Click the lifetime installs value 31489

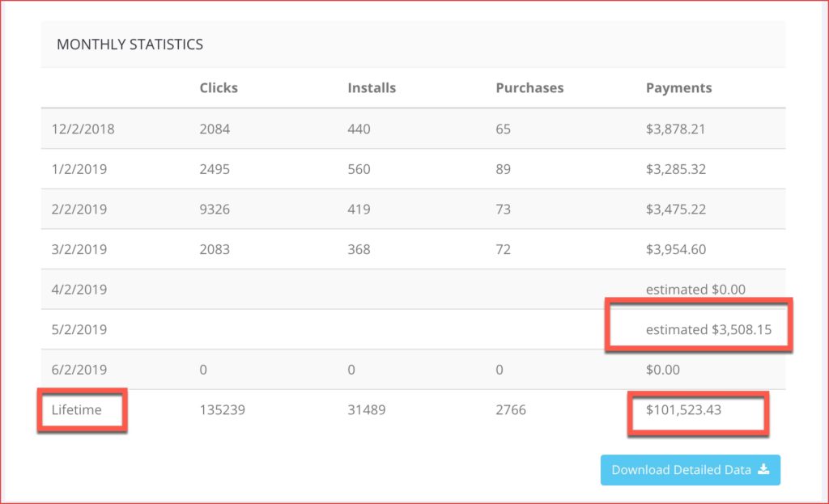tap(367, 410)
